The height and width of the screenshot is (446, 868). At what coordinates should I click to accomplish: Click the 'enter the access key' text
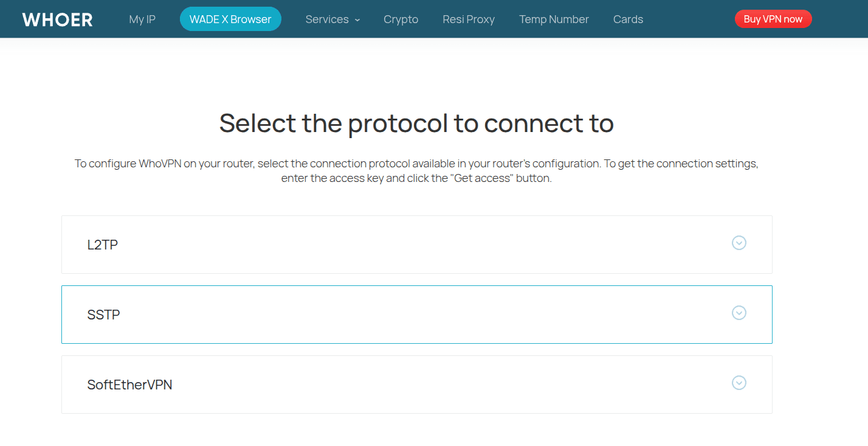(x=332, y=179)
